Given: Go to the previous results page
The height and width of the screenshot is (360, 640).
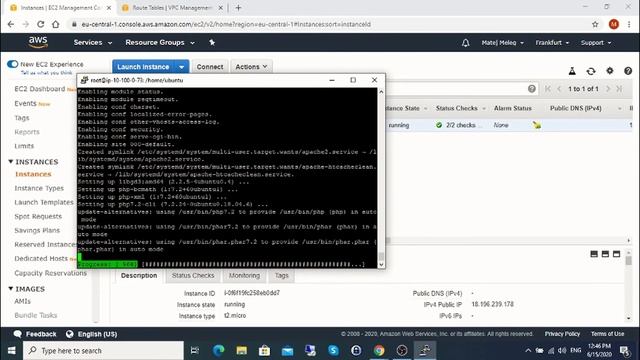Looking at the screenshot, I should point(559,89).
